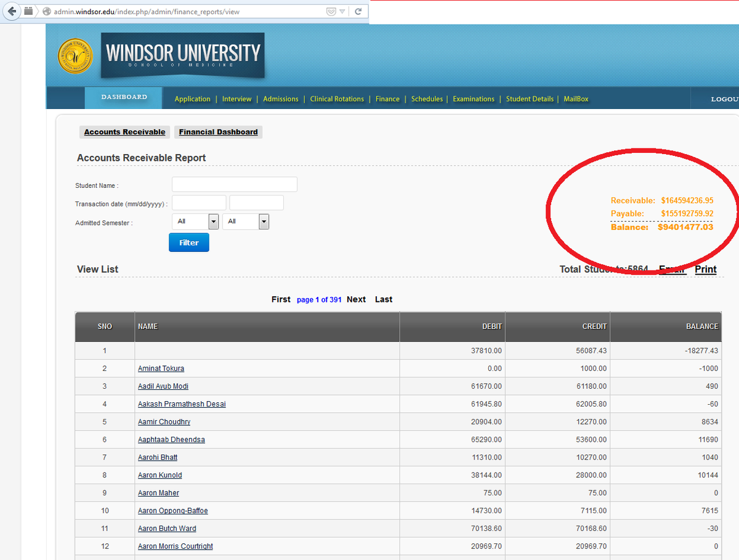The height and width of the screenshot is (560, 739).
Task: Click the page 1 of 391 indicator
Action: pyautogui.click(x=319, y=300)
